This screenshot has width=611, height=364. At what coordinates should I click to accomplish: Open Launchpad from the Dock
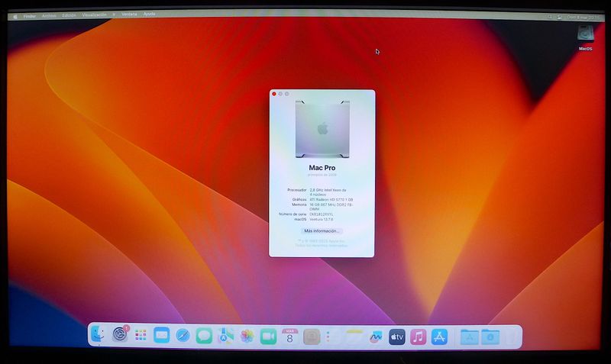point(141,335)
